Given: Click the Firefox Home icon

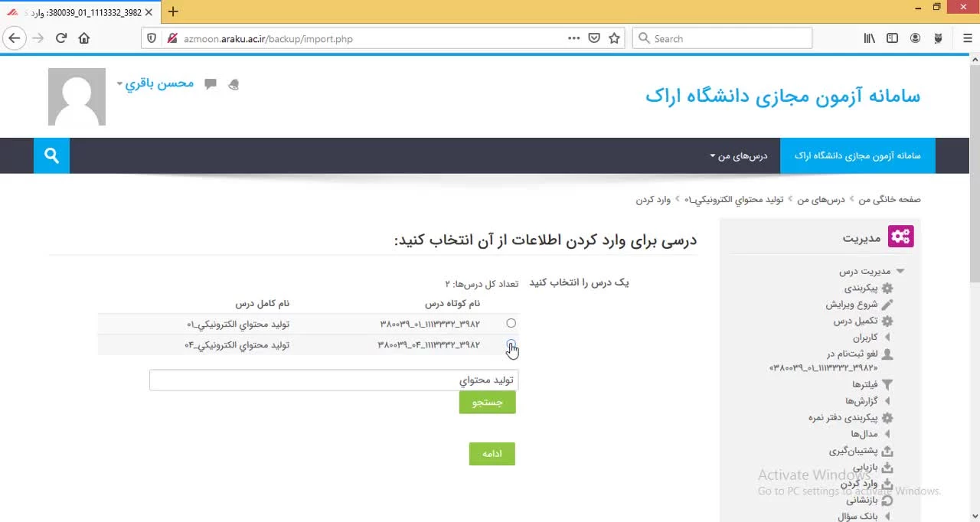Looking at the screenshot, I should pyautogui.click(x=84, y=38).
